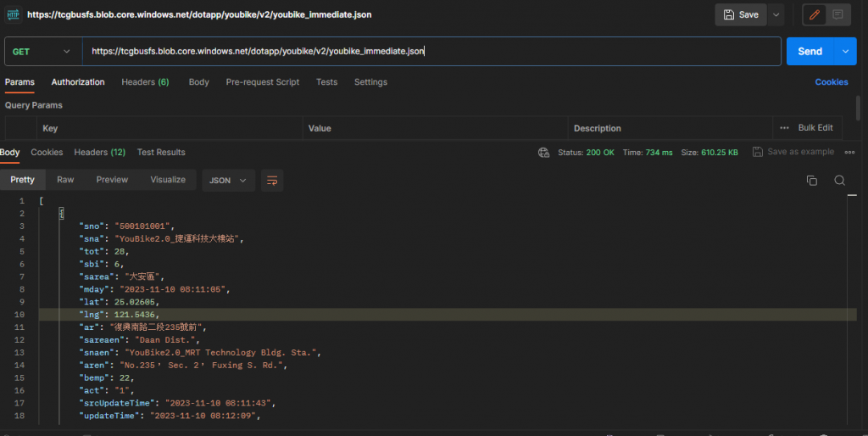
Task: Select the Pretty view
Action: tap(22, 180)
